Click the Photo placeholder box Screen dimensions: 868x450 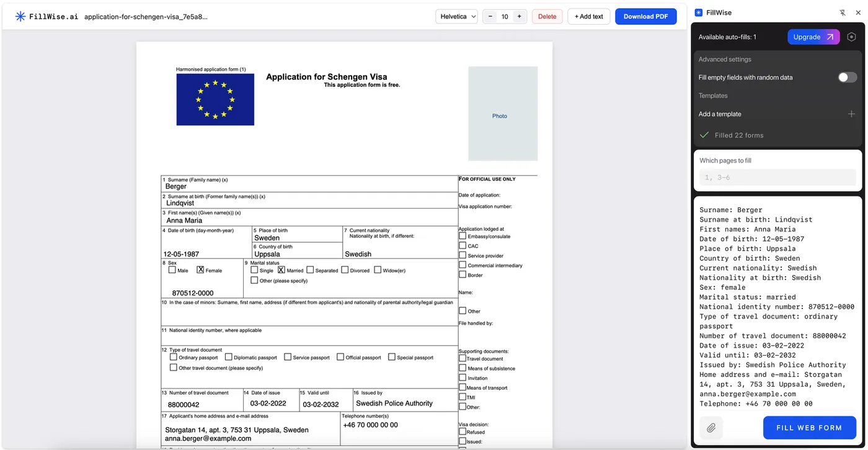(x=503, y=114)
